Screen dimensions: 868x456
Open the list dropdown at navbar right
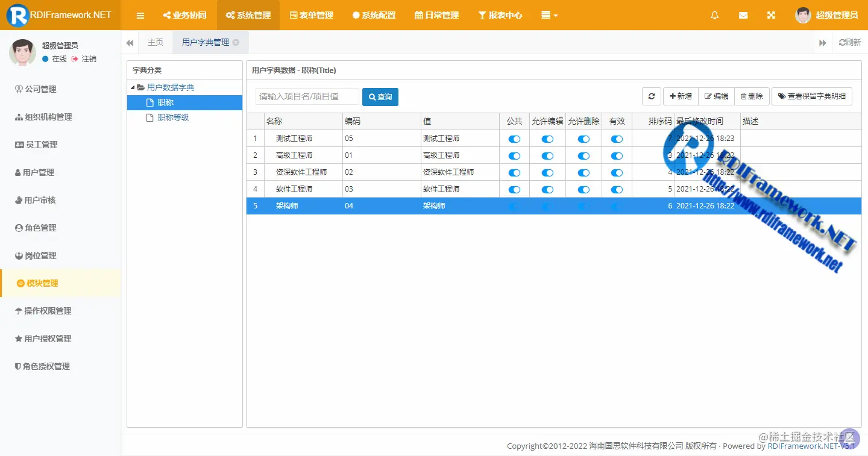click(x=549, y=15)
